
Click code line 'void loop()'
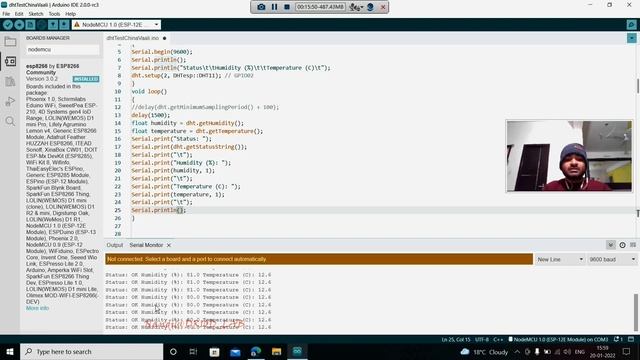point(149,91)
